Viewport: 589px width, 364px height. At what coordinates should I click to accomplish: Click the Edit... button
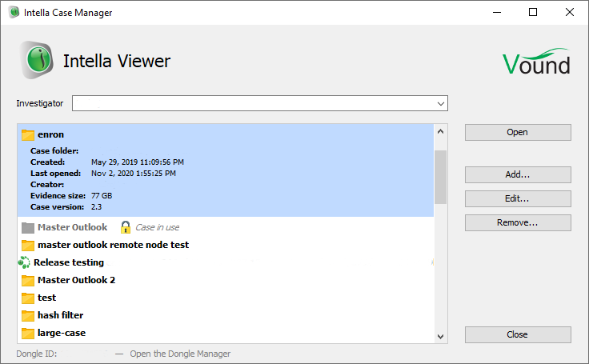[518, 198]
